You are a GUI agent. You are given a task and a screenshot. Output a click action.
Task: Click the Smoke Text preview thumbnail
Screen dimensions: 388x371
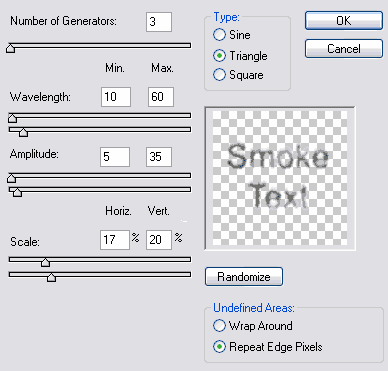(x=280, y=178)
